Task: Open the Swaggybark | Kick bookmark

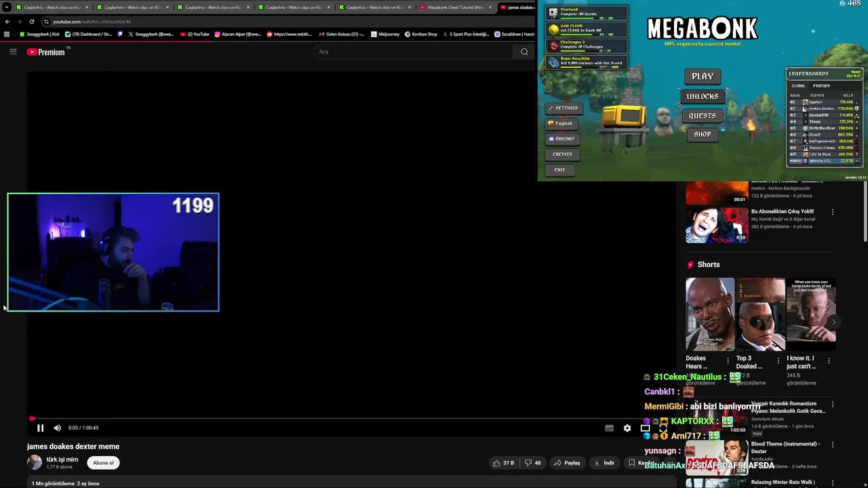Action: click(x=39, y=34)
